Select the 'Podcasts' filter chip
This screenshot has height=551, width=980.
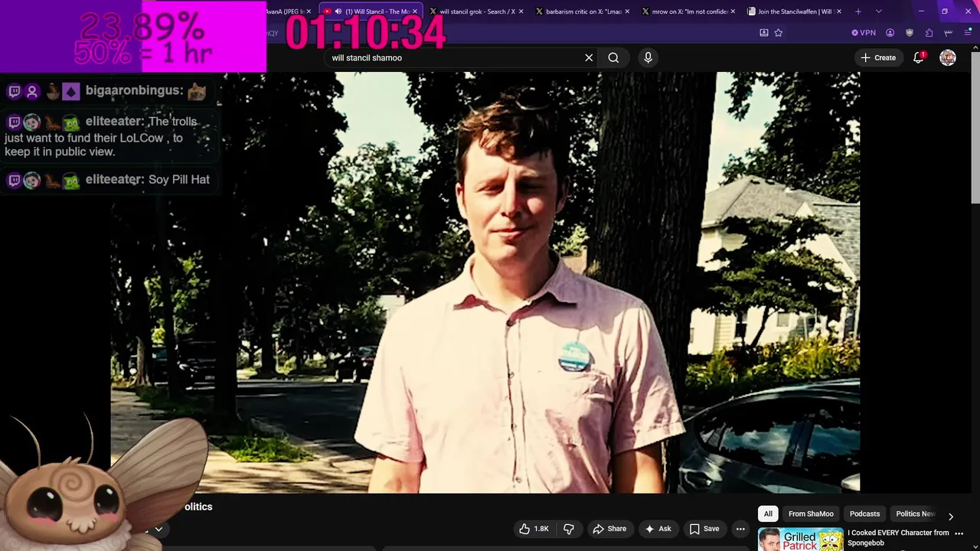[864, 514]
